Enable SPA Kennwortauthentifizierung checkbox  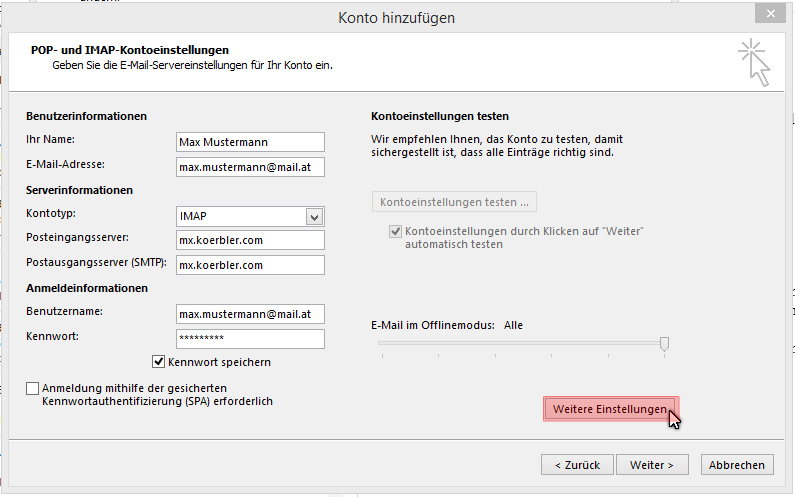tap(32, 388)
